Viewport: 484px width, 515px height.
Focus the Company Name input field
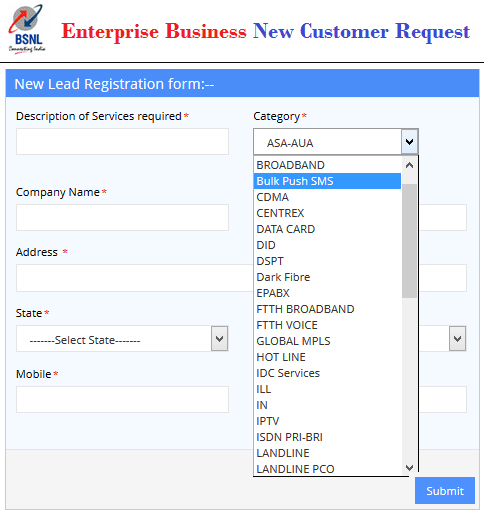click(122, 217)
